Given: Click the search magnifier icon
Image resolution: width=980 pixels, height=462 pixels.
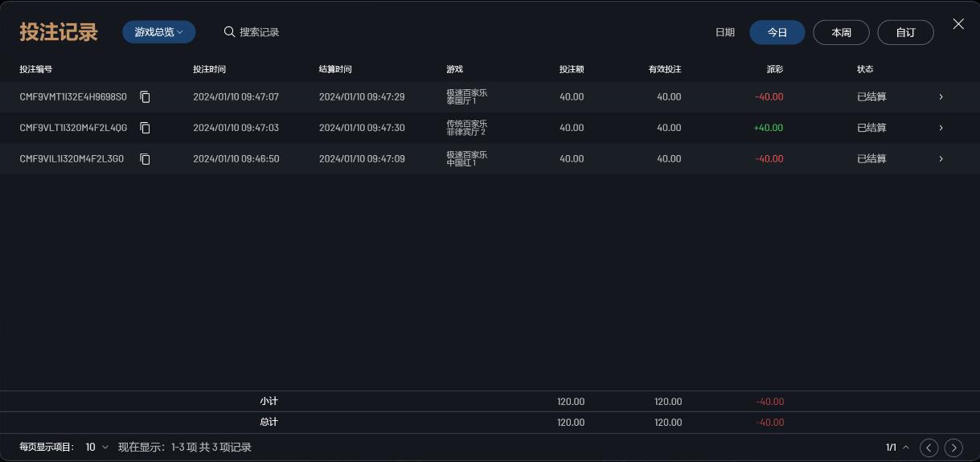Looking at the screenshot, I should point(229,32).
